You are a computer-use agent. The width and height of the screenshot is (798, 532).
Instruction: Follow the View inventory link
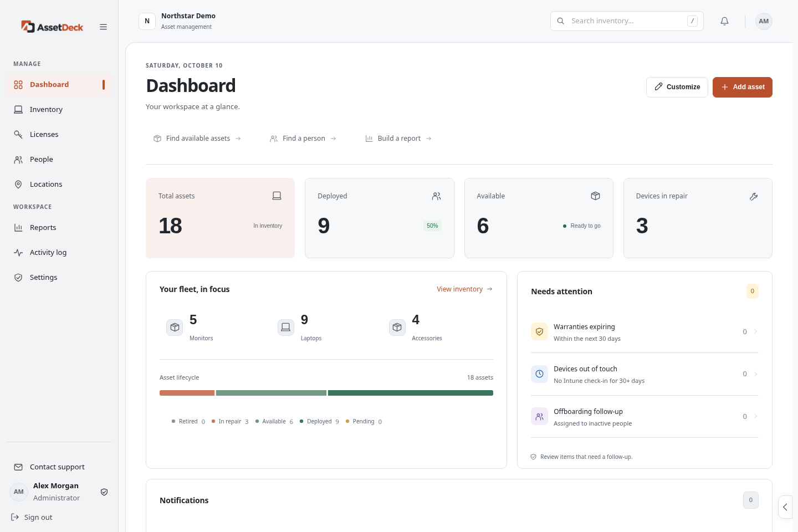(x=464, y=289)
